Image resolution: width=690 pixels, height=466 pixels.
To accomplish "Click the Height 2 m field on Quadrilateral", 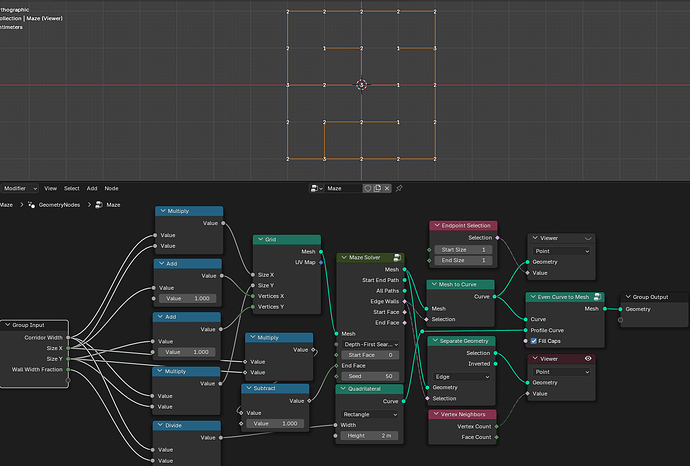I will pos(370,436).
